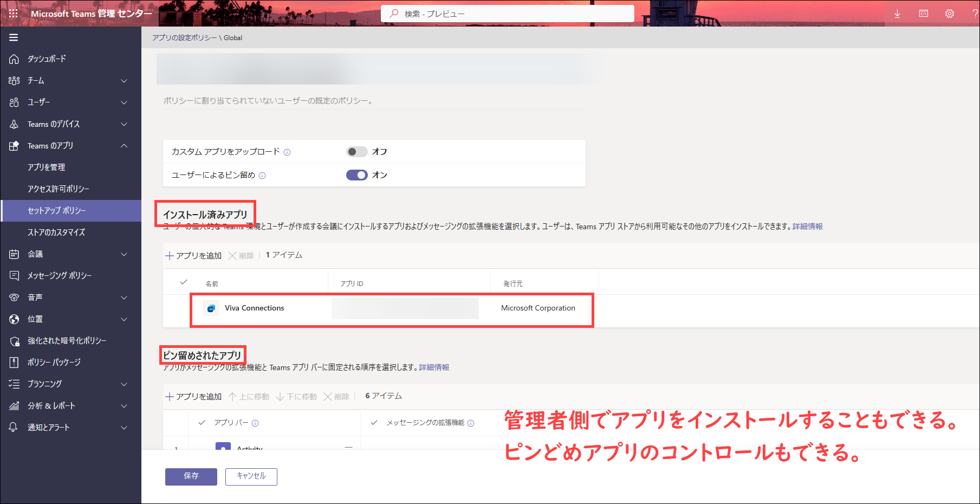Turn on the カスタム アプリをアップロード toggle
Viewport: 980px width, 504px height.
click(356, 152)
